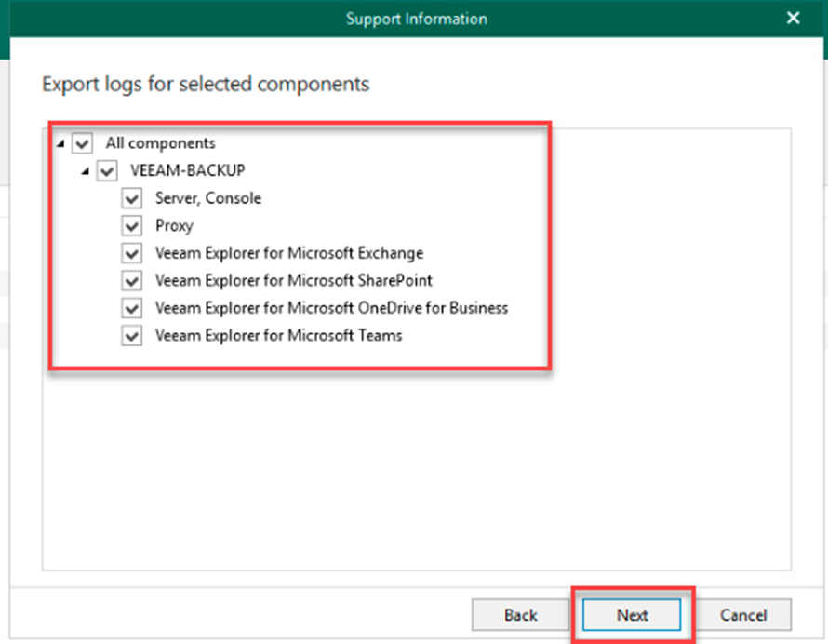828x644 pixels.
Task: Cancel the log export wizard
Action: pyautogui.click(x=743, y=615)
